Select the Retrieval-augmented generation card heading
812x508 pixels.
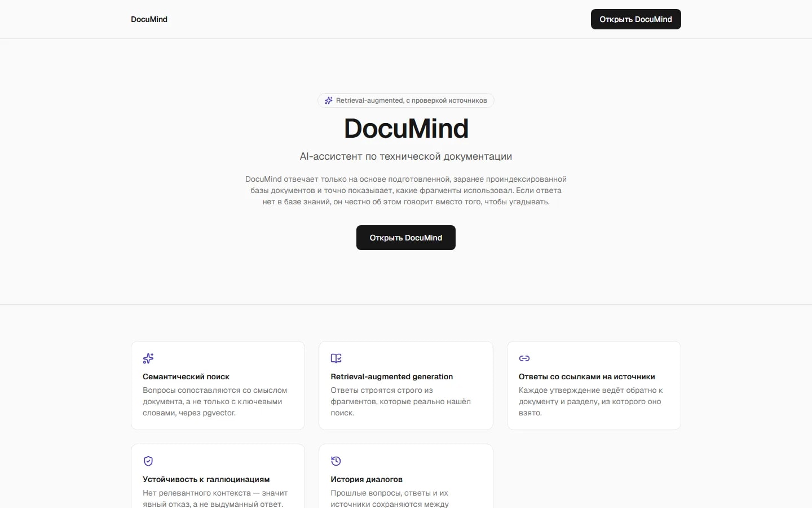point(392,376)
